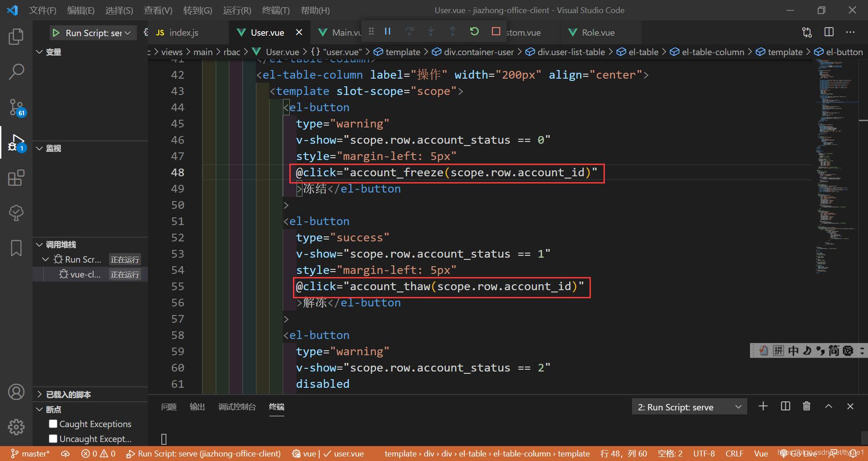Maximize the panel with up chevron
This screenshot has width=868, height=461.
coord(829,406)
